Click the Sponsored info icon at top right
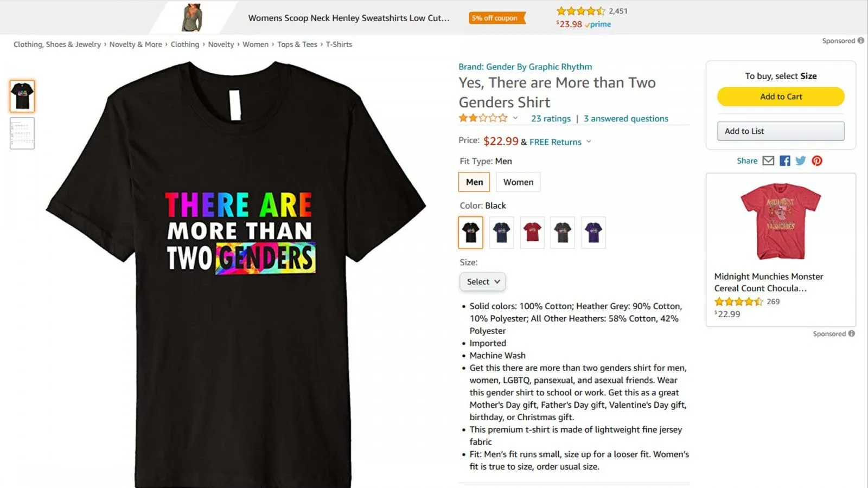Screen dimensions: 868x488 pos(860,41)
